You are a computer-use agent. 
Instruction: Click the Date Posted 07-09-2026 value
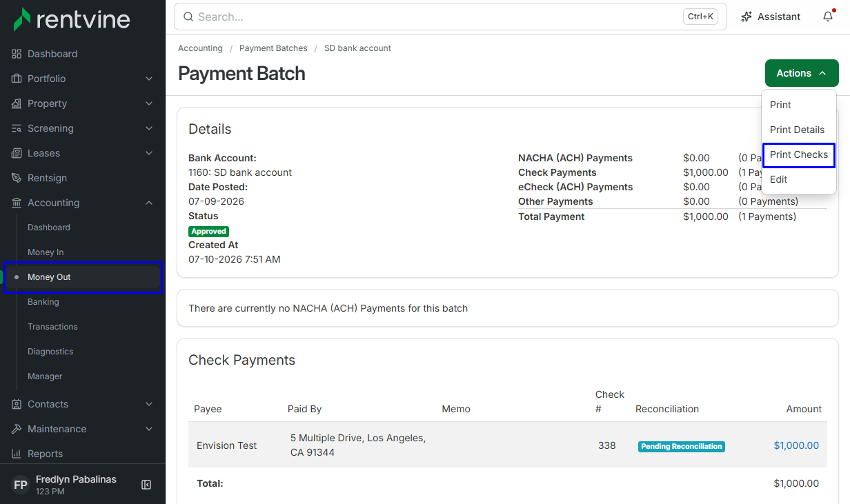[x=216, y=201]
